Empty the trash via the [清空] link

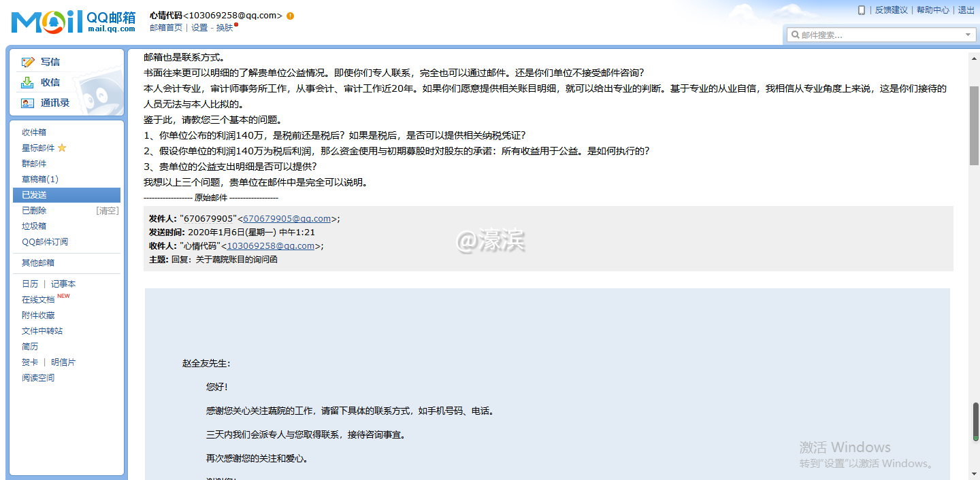pyautogui.click(x=107, y=210)
